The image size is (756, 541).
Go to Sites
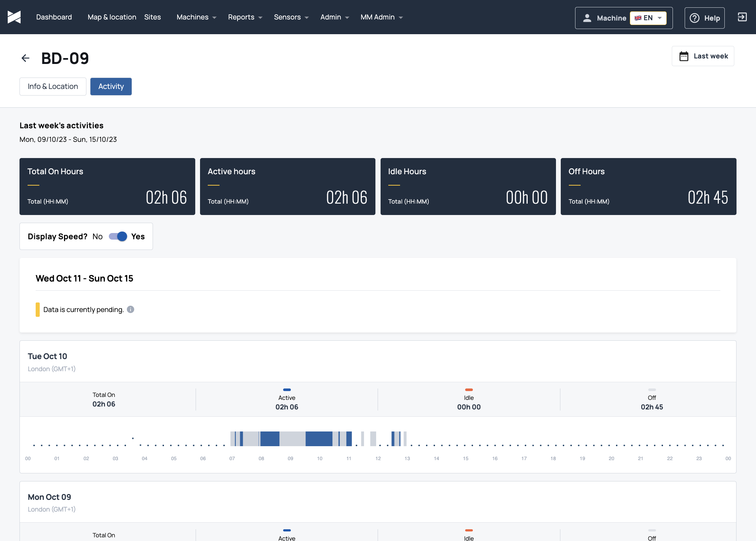pos(153,17)
